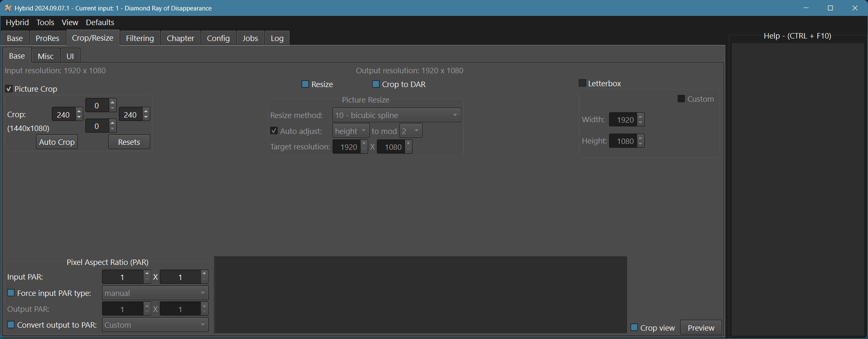This screenshot has height=339, width=868.
Task: Toggle the Auto adjust checkbox
Action: [x=274, y=131]
